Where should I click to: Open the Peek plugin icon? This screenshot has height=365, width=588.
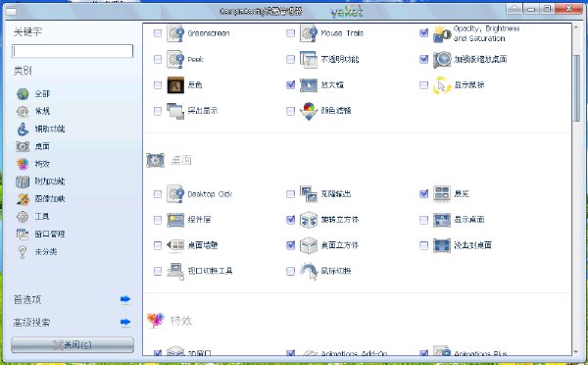(175, 59)
